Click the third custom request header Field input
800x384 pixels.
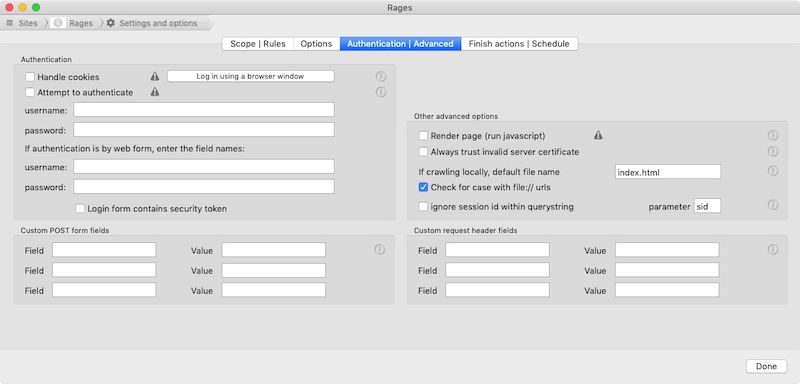497,290
